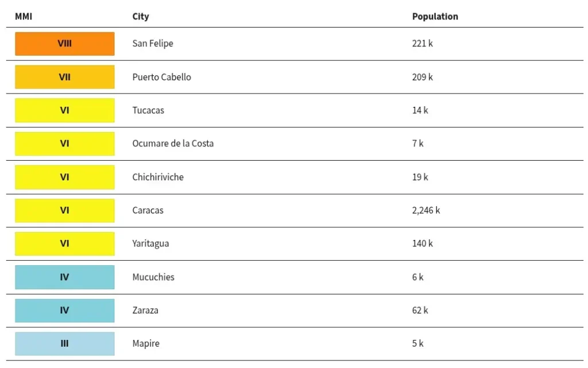Select the San Felipe city name
The height and width of the screenshot is (368, 588).
[x=153, y=44]
